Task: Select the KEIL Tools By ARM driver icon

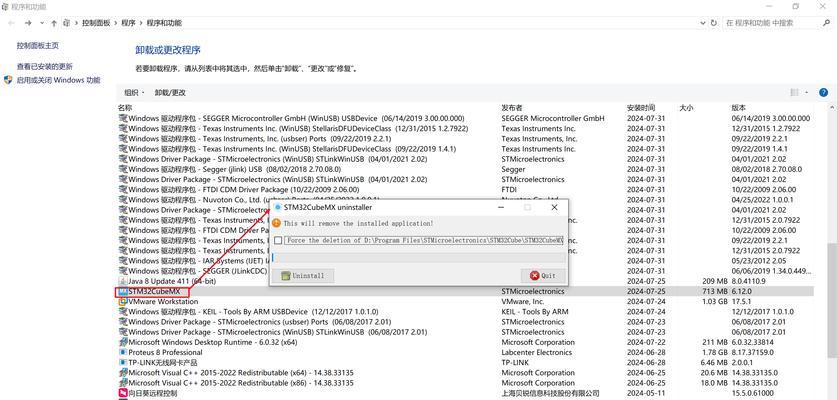Action: click(x=123, y=312)
